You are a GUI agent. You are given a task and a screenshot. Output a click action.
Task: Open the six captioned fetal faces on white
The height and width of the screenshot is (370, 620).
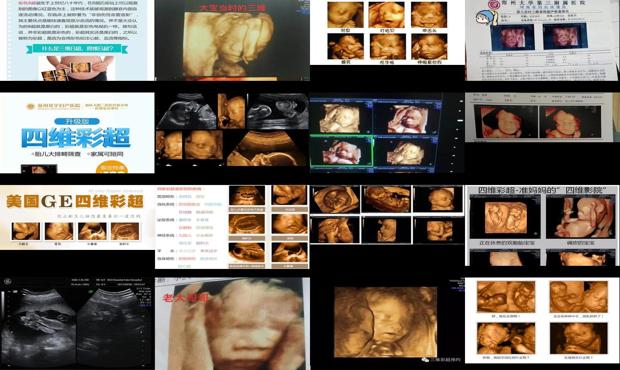point(387,32)
